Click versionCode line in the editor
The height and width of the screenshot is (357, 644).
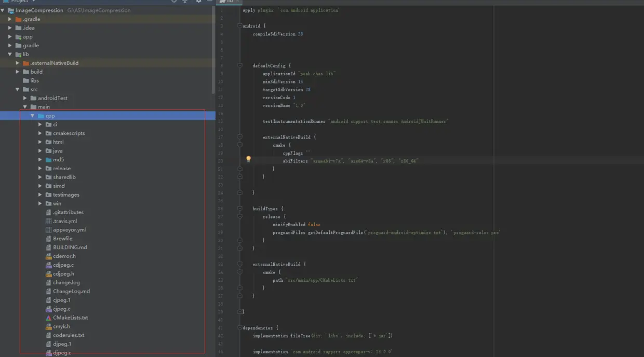pos(279,98)
